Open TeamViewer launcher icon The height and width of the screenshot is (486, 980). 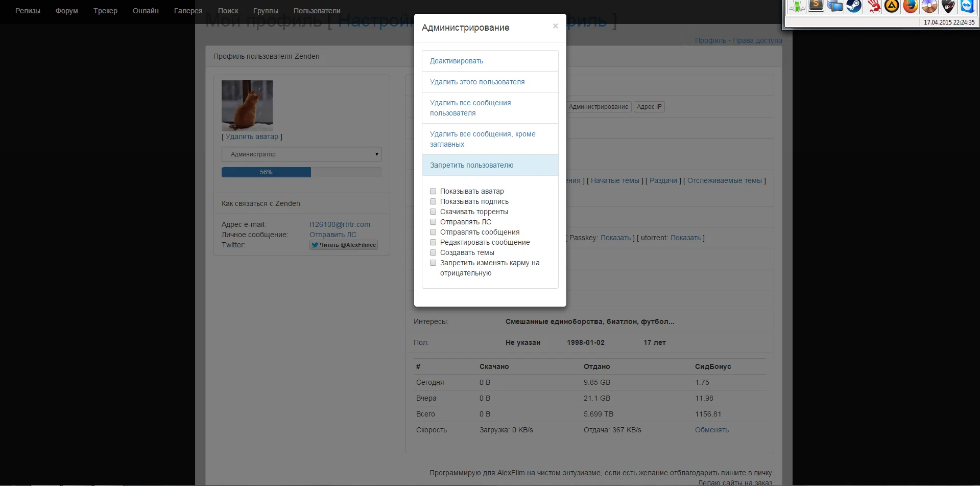click(x=967, y=6)
